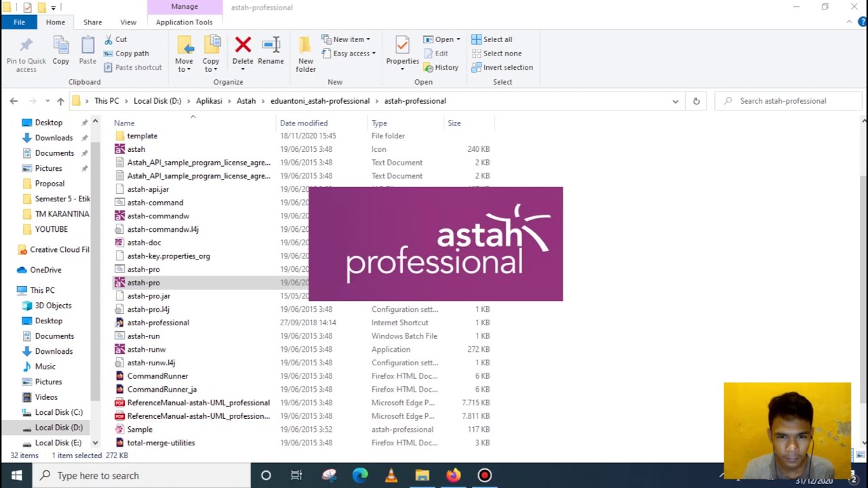Click the Properties icon
This screenshot has width=868, height=488.
[x=402, y=45]
